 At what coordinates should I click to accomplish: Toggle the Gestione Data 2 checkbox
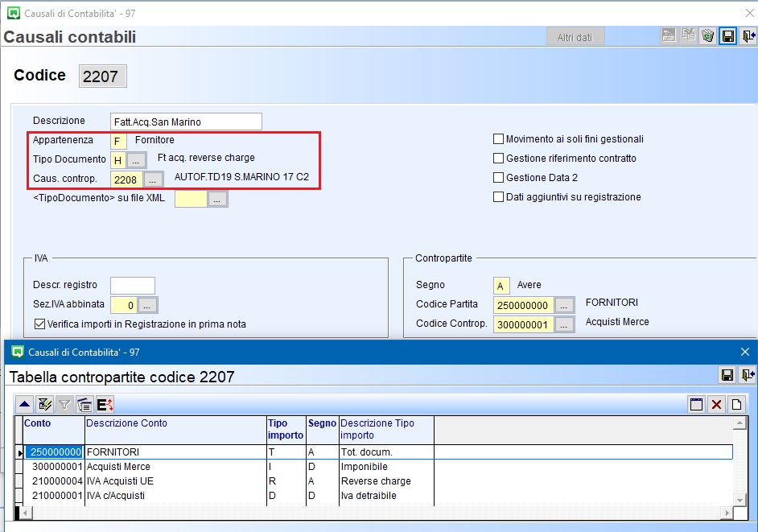point(498,178)
